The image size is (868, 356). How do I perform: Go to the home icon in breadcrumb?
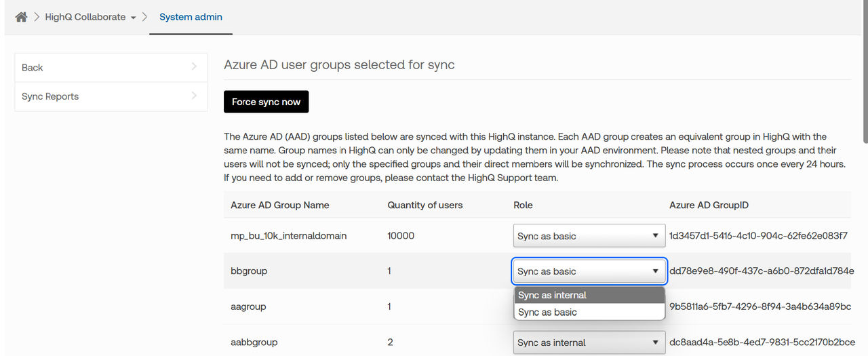tap(21, 17)
